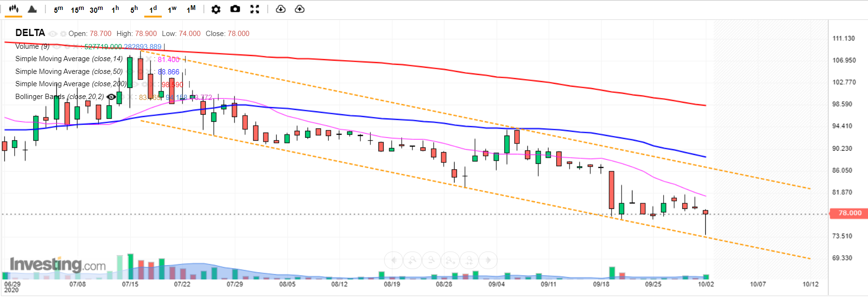
Task: Toggle Bollinger Bands eye visibility icon
Action: click(x=111, y=97)
